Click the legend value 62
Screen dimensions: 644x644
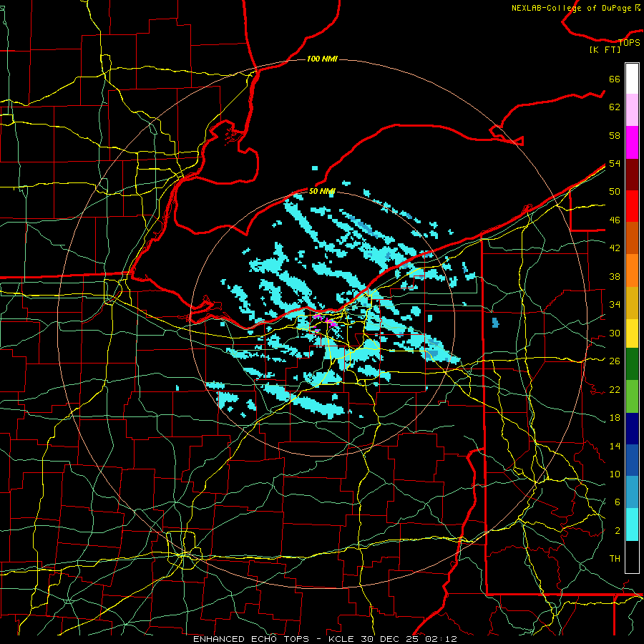click(x=615, y=107)
